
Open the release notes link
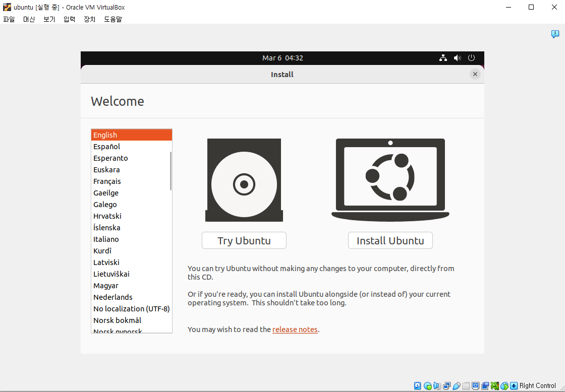[x=295, y=330]
